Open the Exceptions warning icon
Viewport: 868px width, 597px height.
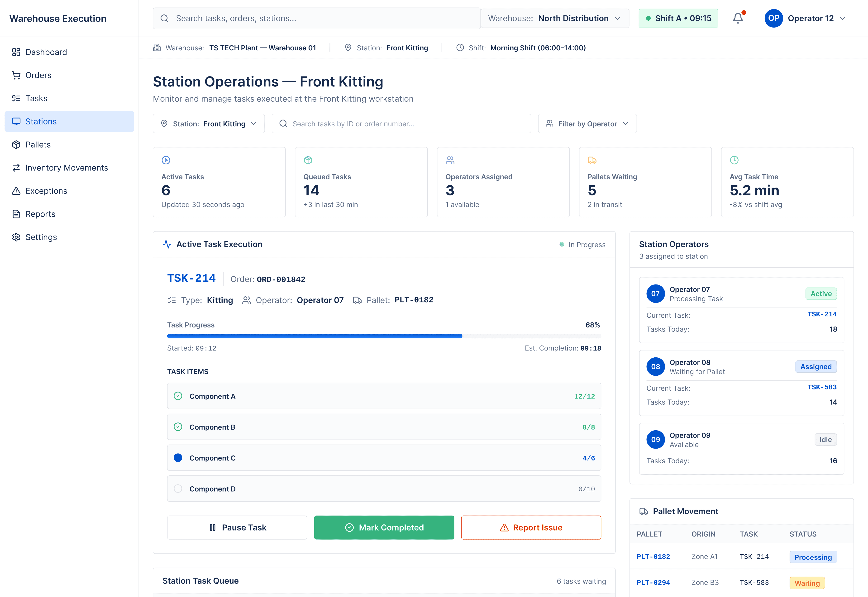[16, 191]
